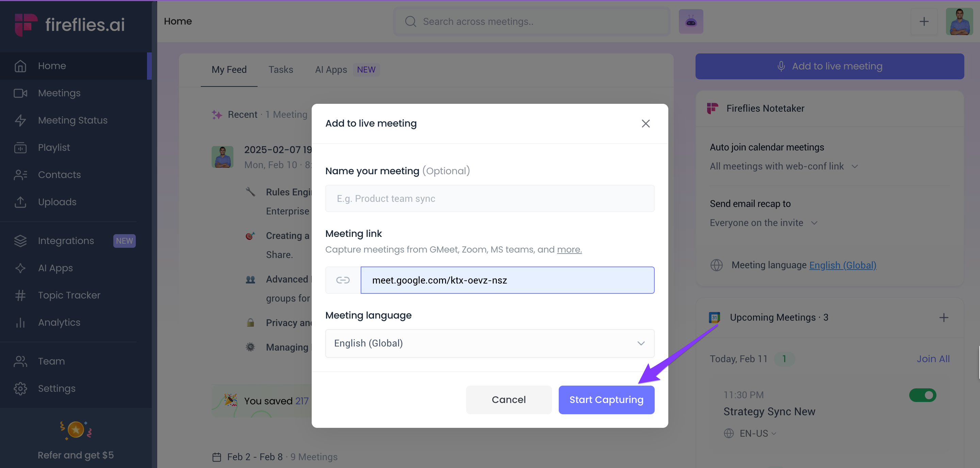Click the Settings gear icon
This screenshot has width=980, height=468.
20,388
